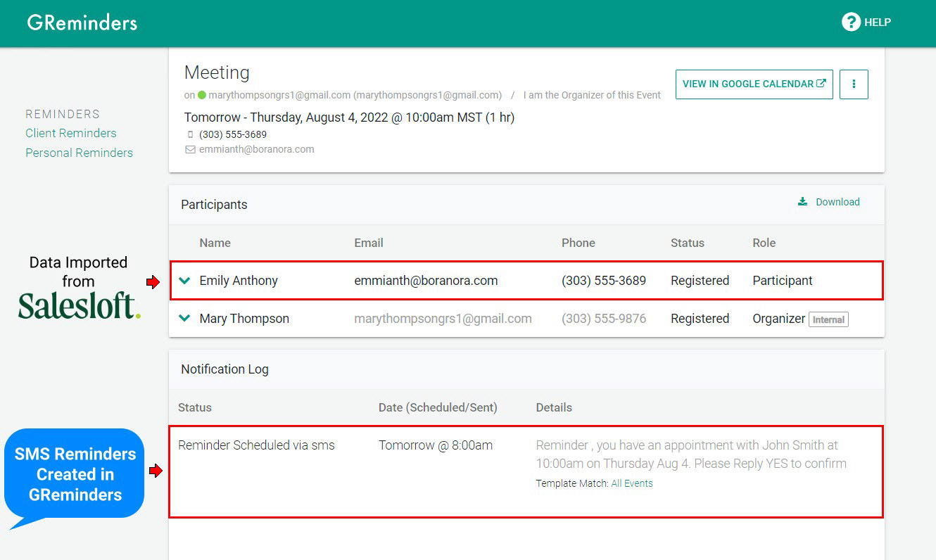Click the Reminder Scheduled via sms entry
This screenshot has width=936, height=560.
256,445
